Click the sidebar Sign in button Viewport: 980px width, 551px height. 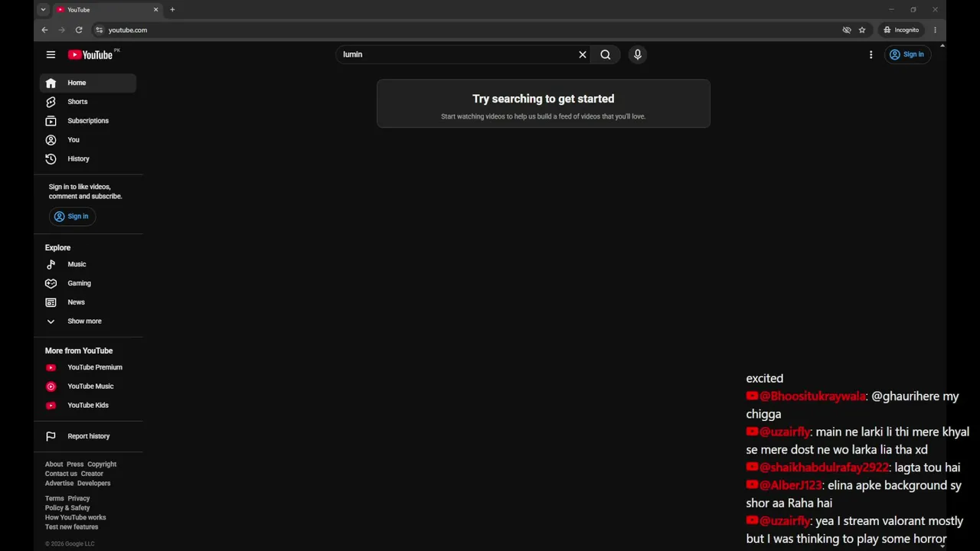(x=71, y=217)
